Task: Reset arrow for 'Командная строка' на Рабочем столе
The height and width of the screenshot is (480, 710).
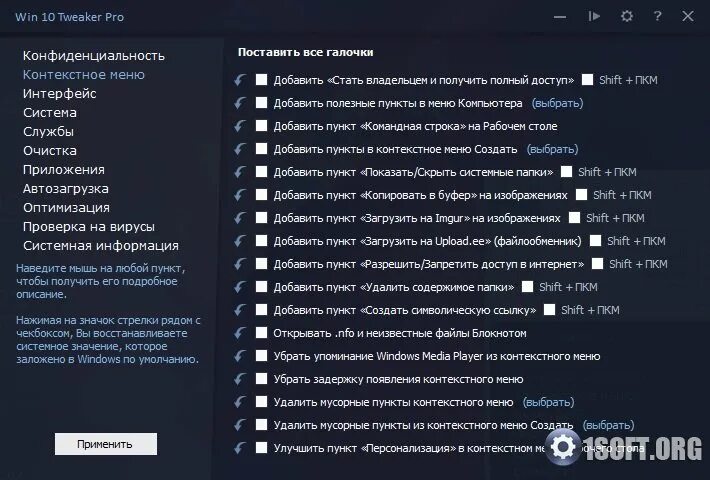Action: [240, 126]
